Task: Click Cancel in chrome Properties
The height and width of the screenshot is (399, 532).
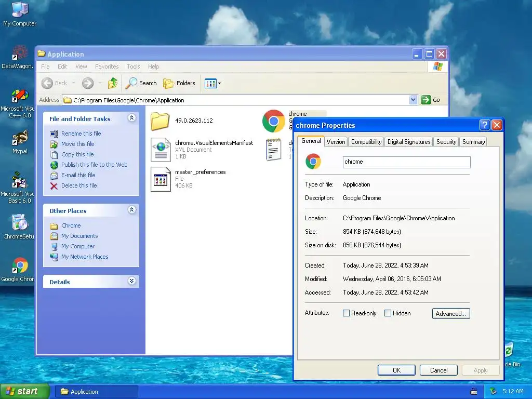Action: tap(438, 370)
